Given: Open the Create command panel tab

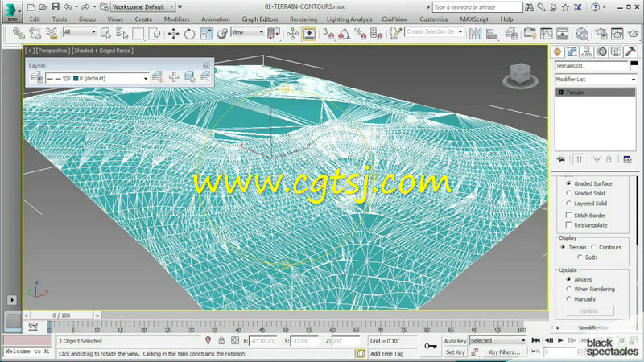Looking at the screenshot, I should (x=557, y=51).
